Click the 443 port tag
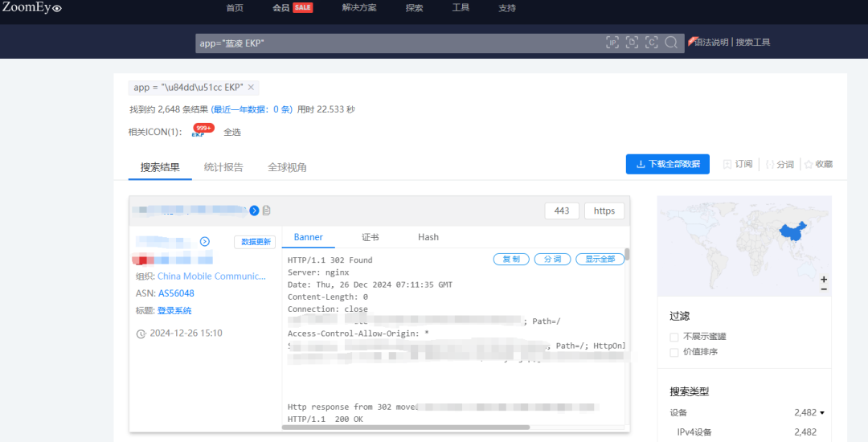The height and width of the screenshot is (442, 868). point(562,211)
